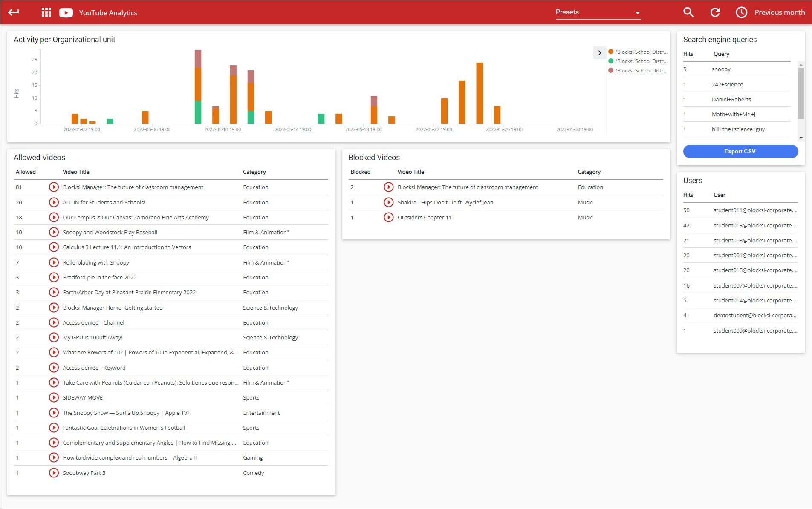Play Fantastic Goal Celebrations in Women's Football
The height and width of the screenshot is (509, 812).
[54, 428]
